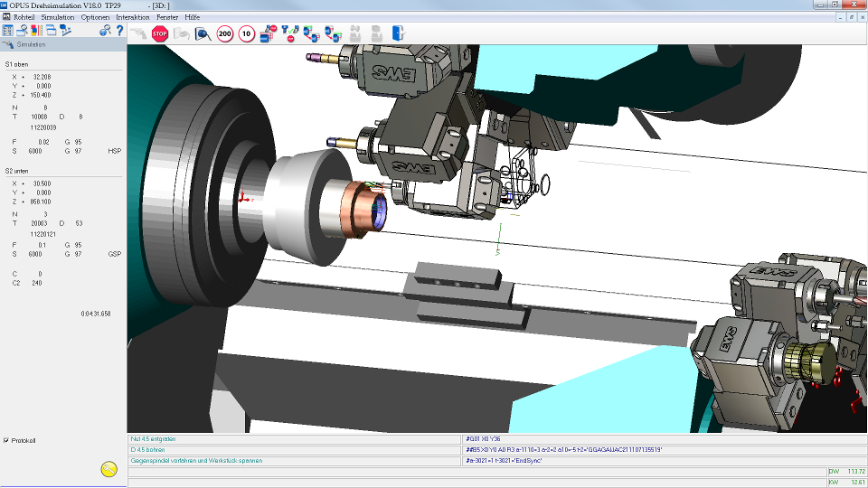Click the C2 value 240

click(x=37, y=283)
